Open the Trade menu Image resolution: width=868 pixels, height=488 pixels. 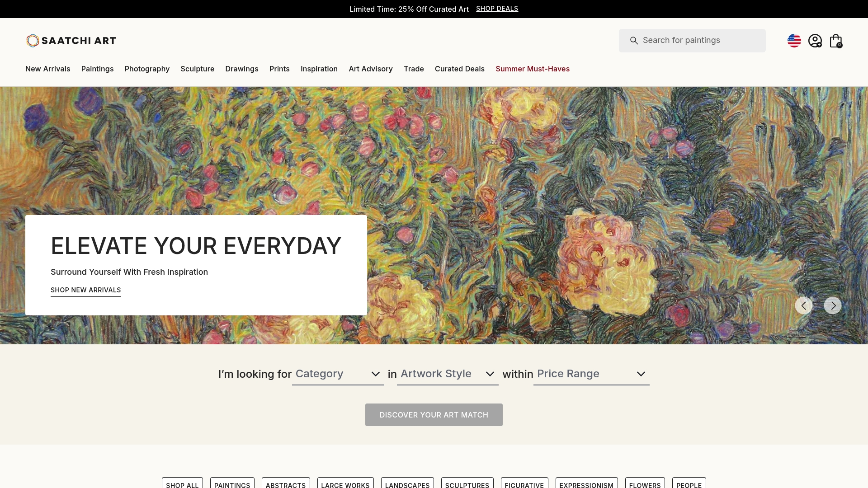tap(414, 69)
